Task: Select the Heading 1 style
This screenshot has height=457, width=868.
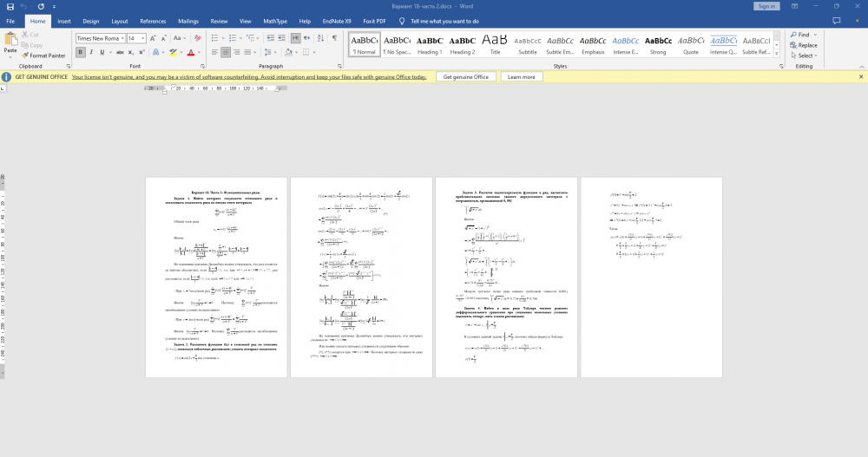Action: 430,45
